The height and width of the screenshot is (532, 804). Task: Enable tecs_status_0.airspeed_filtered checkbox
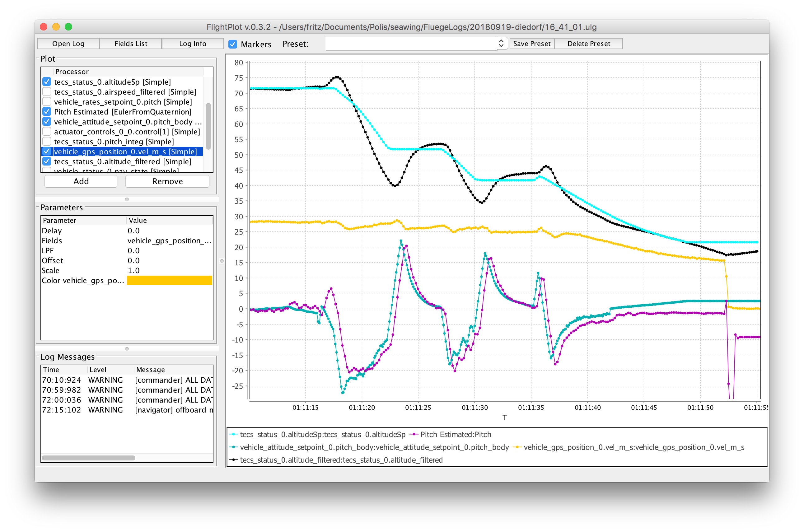pyautogui.click(x=47, y=92)
